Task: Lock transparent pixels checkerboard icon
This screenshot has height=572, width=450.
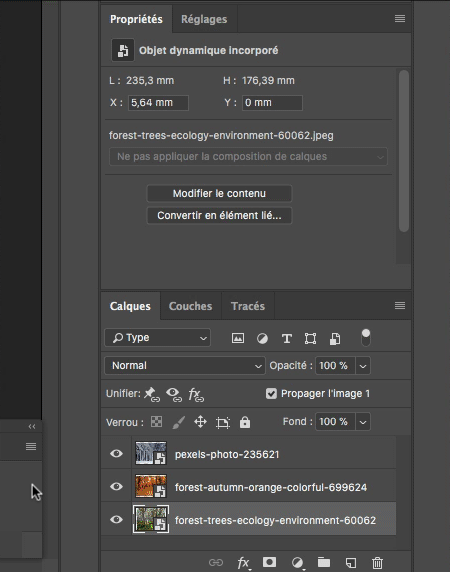Action: click(156, 422)
